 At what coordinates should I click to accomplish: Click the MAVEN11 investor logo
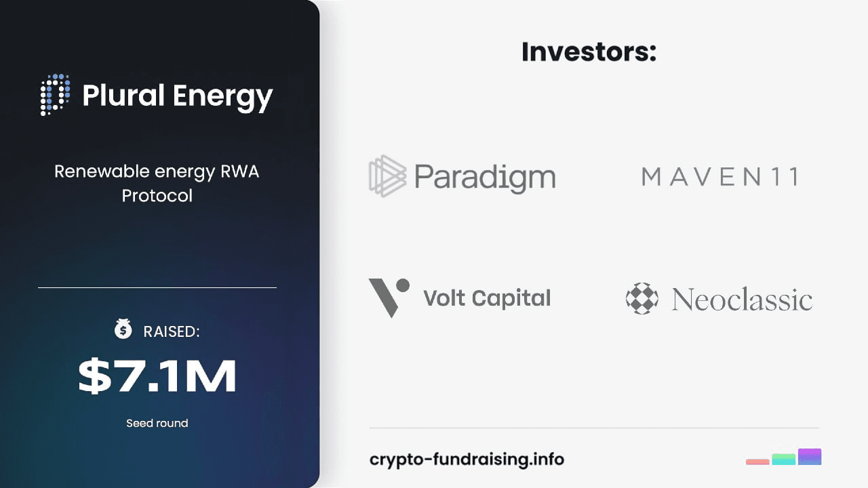(719, 177)
